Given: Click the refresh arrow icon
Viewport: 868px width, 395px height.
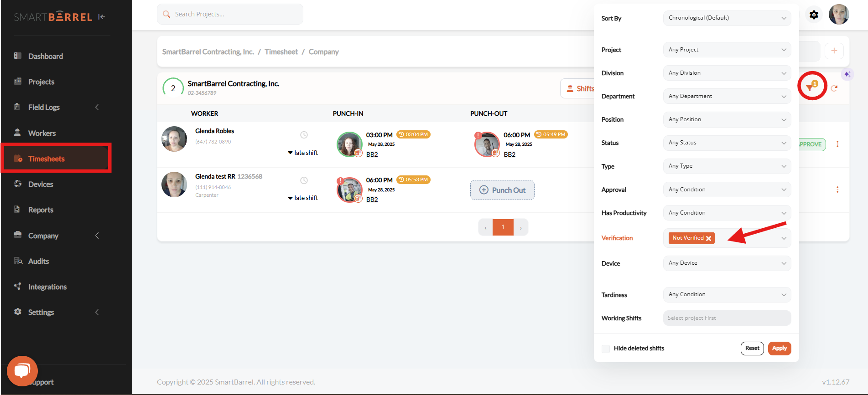Looking at the screenshot, I should point(834,88).
